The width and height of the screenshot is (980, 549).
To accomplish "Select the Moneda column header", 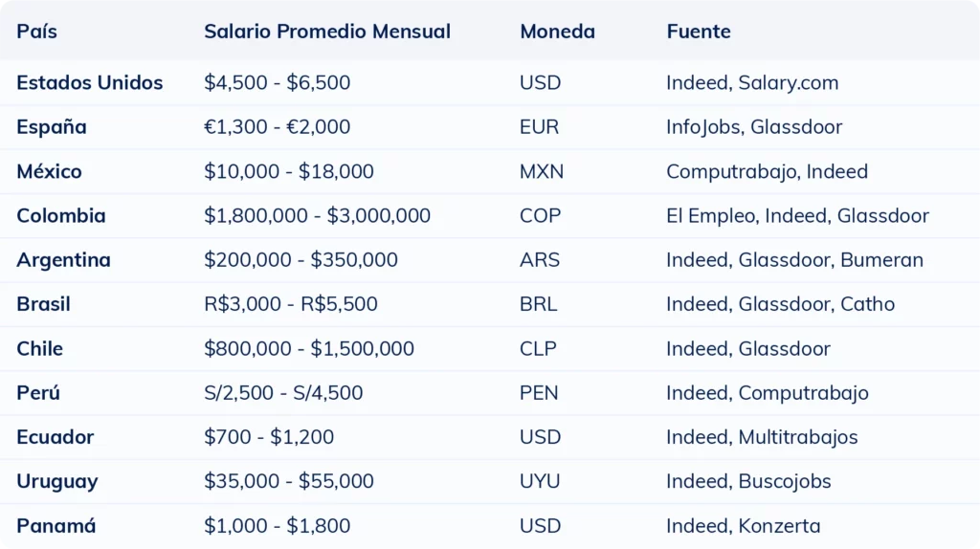I will [x=557, y=32].
